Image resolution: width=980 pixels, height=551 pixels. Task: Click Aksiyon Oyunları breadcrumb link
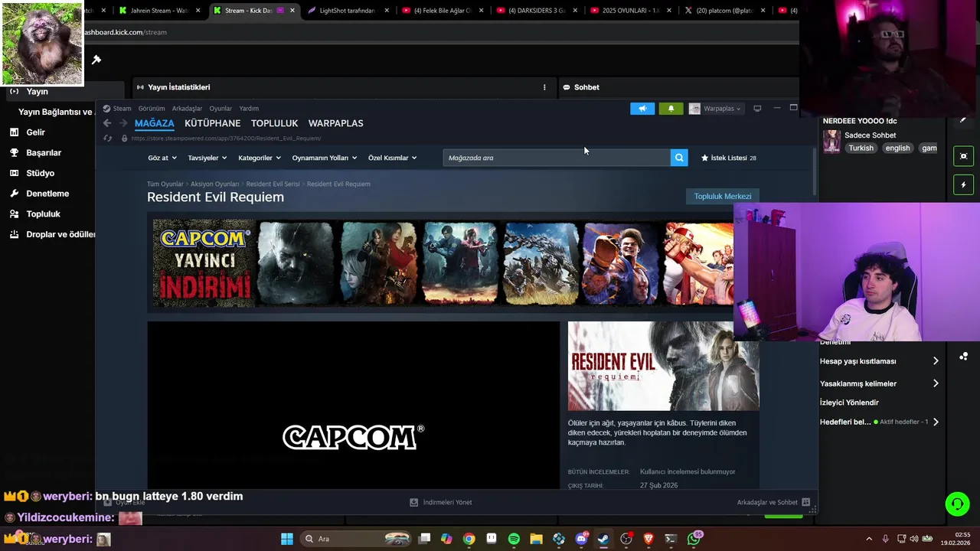pos(215,184)
